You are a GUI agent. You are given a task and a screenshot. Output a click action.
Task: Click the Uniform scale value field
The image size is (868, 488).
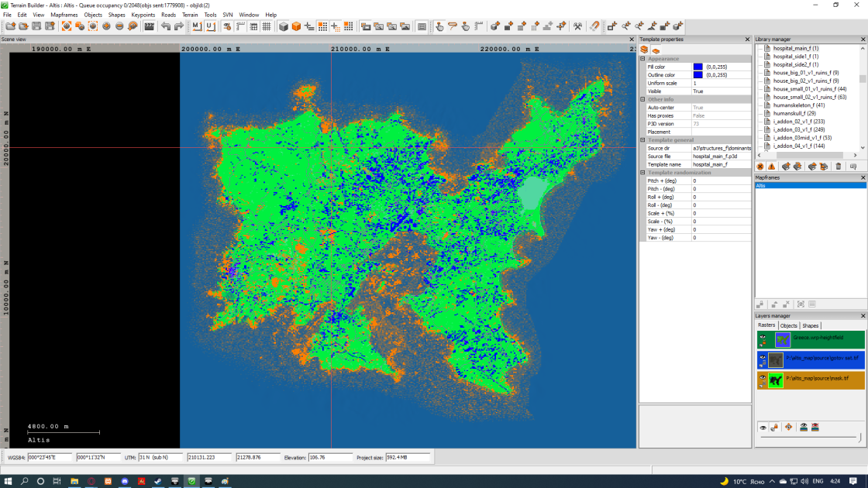721,83
